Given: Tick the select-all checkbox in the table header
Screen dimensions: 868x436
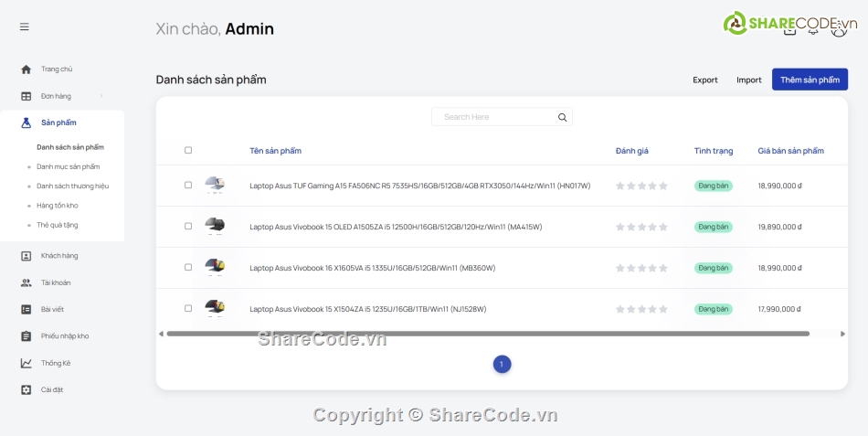Looking at the screenshot, I should point(188,150).
